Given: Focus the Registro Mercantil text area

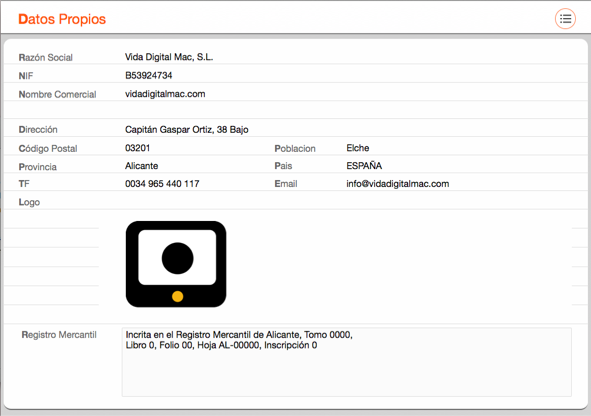Looking at the screenshot, I should point(347,362).
